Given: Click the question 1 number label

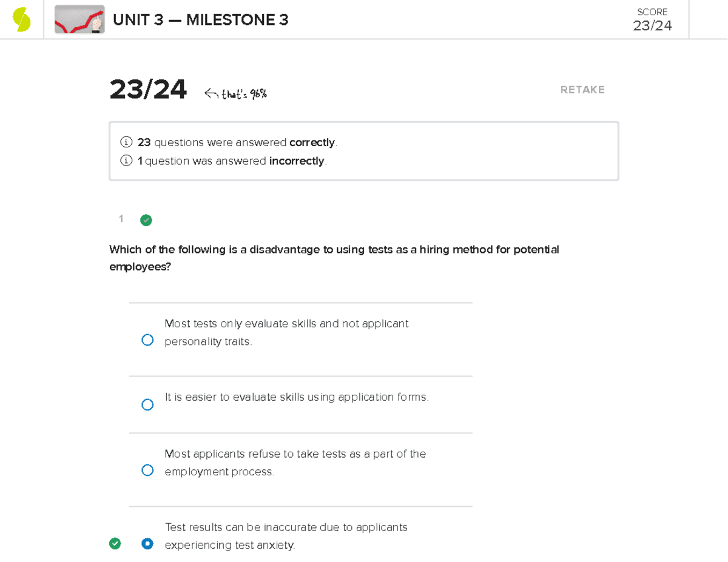Looking at the screenshot, I should (121, 219).
